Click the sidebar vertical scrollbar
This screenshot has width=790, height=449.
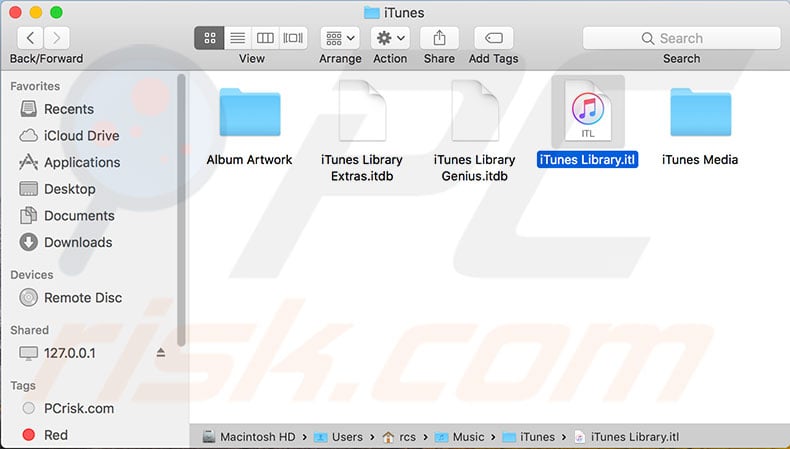tap(181, 210)
